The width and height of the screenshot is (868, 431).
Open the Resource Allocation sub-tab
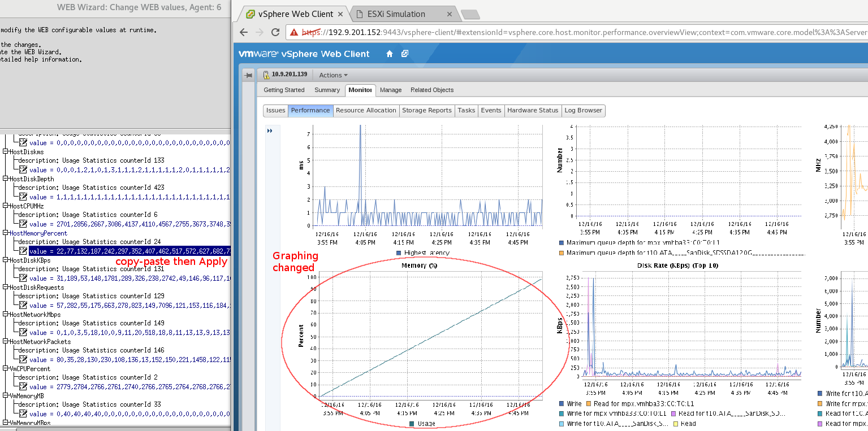(366, 110)
